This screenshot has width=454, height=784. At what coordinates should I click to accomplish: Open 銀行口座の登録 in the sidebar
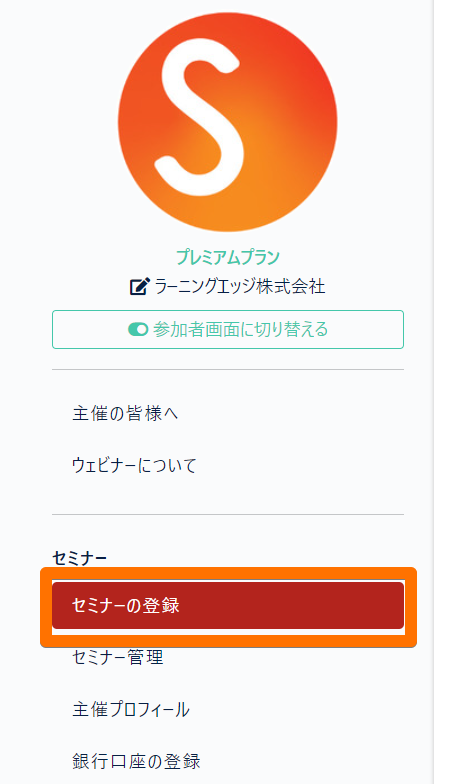[x=136, y=762]
